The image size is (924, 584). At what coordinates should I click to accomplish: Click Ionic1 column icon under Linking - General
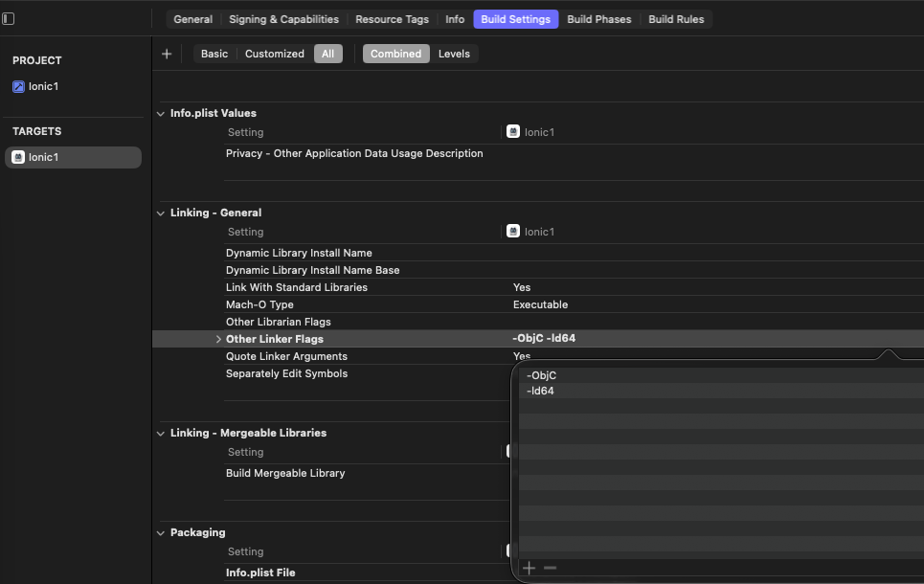point(514,232)
